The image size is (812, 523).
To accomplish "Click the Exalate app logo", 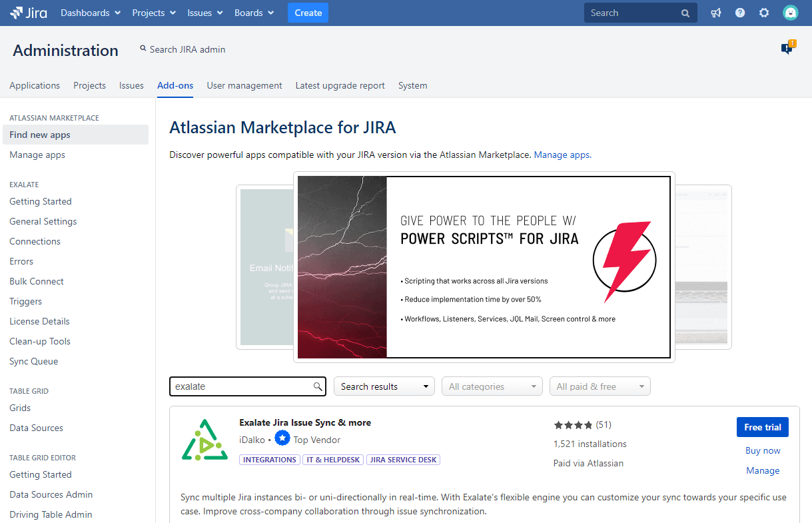I will (x=204, y=440).
